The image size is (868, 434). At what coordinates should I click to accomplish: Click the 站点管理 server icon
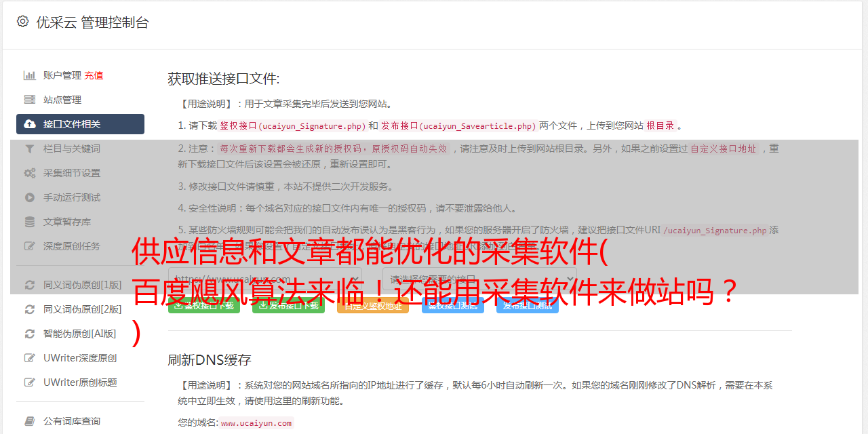click(30, 100)
